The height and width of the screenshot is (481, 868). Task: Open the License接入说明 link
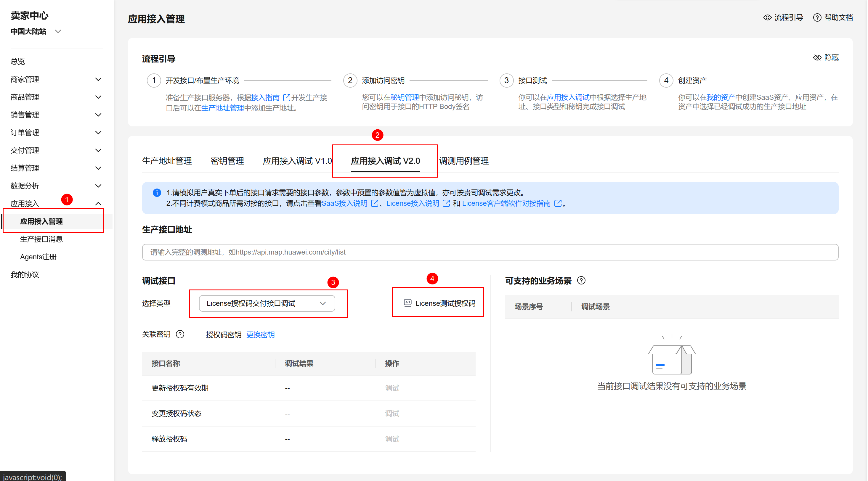pyautogui.click(x=413, y=203)
